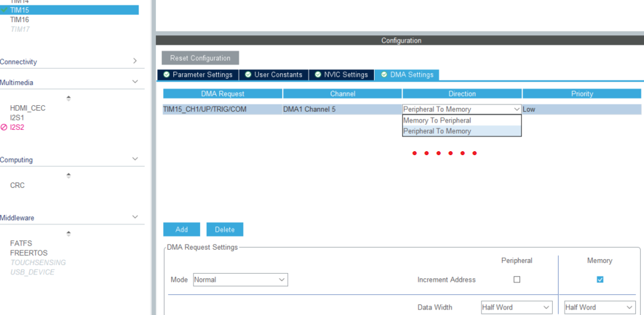
Task: Click the DMA Request column header
Action: click(223, 94)
